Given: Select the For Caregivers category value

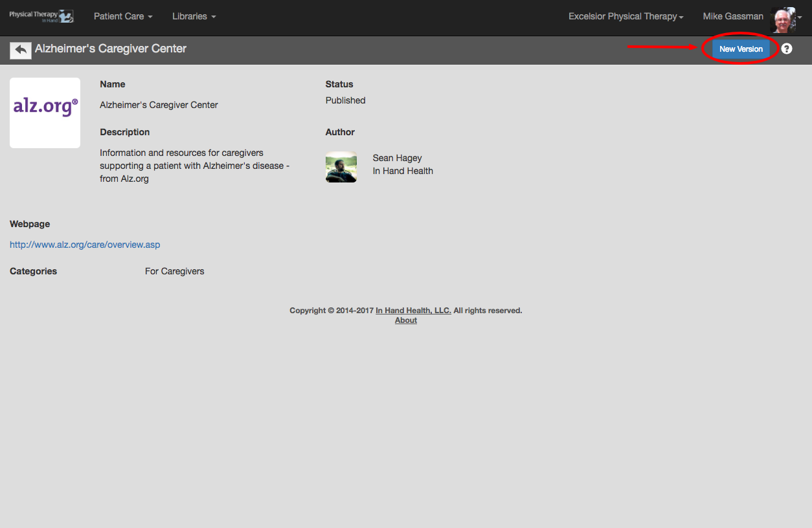Looking at the screenshot, I should [x=175, y=271].
